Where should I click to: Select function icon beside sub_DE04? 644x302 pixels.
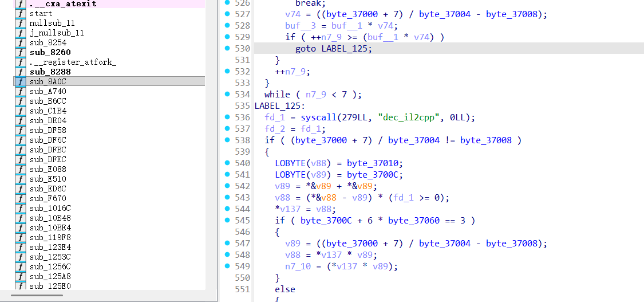click(x=21, y=121)
